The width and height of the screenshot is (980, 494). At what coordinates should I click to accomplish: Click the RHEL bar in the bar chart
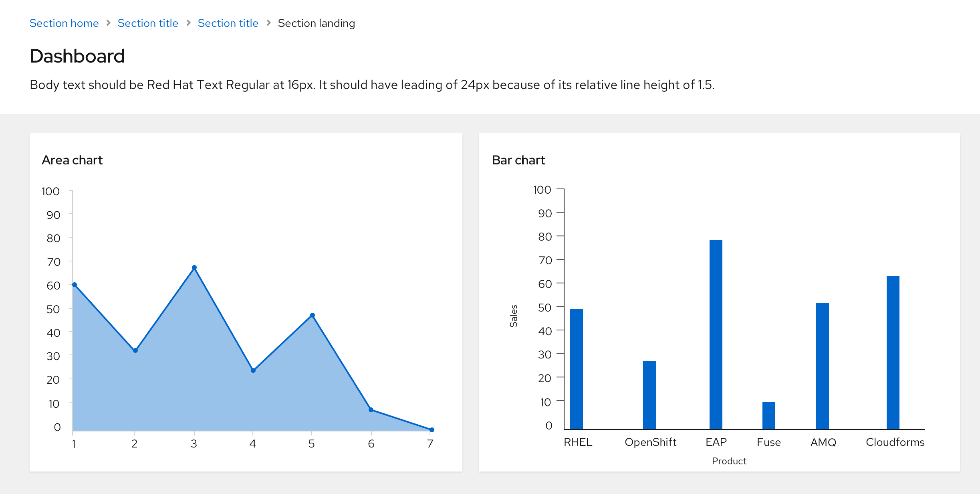577,369
